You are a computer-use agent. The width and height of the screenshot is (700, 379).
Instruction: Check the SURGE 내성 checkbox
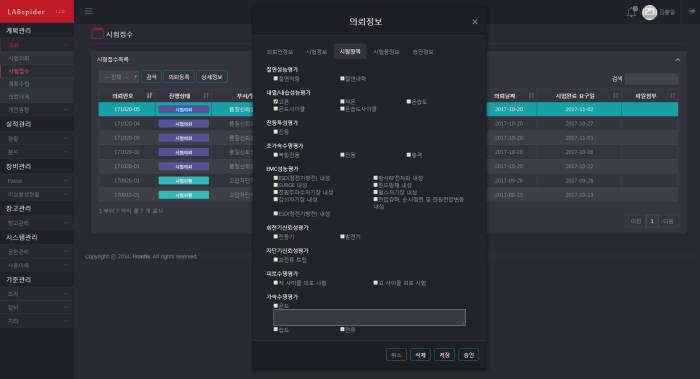point(276,185)
